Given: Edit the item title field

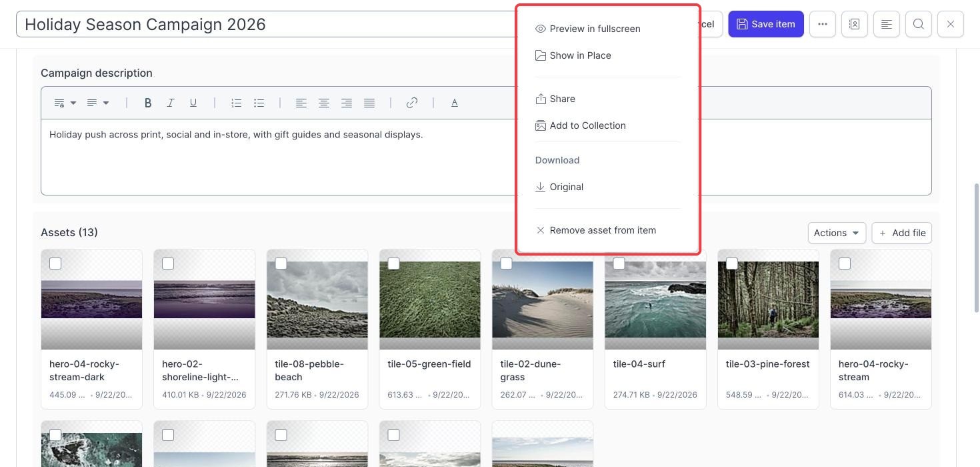Looking at the screenshot, I should click(x=267, y=24).
